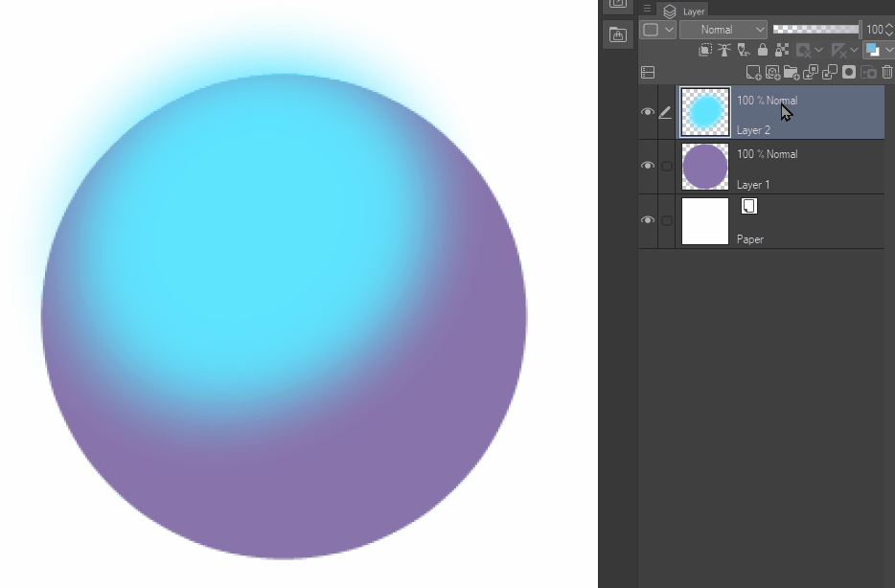Screen dimensions: 895x588
Task: Hide Layer 1 using its eye icon
Action: [647, 166]
